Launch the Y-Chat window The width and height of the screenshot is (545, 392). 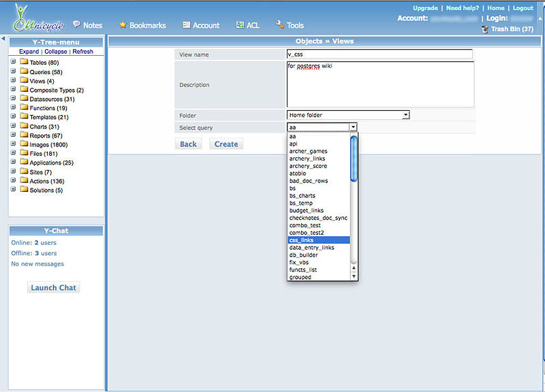pyautogui.click(x=54, y=288)
